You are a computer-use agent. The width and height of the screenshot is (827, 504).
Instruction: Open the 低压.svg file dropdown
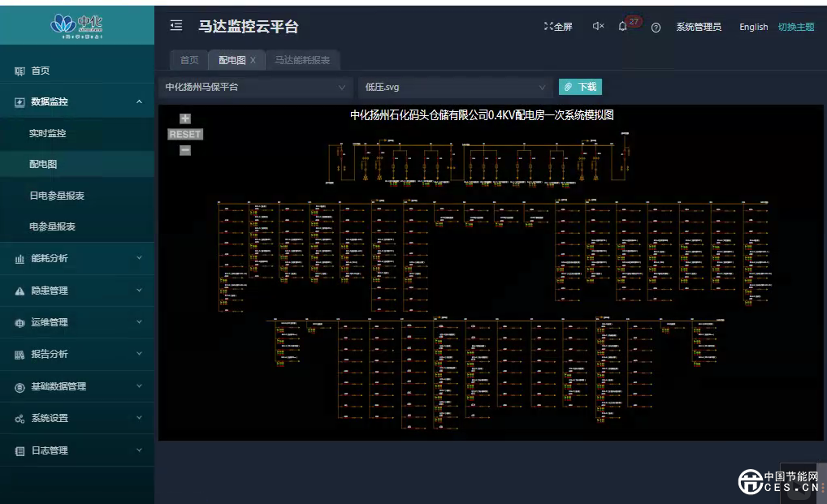tap(456, 87)
